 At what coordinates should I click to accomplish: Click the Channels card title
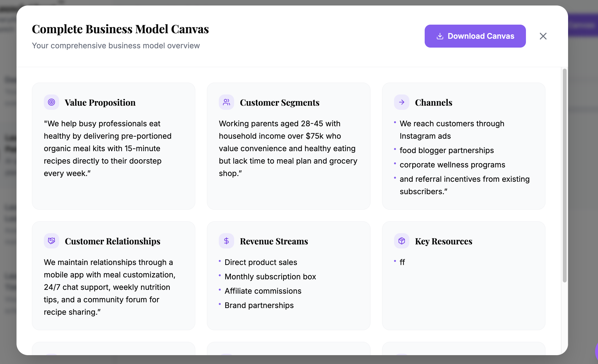click(434, 103)
